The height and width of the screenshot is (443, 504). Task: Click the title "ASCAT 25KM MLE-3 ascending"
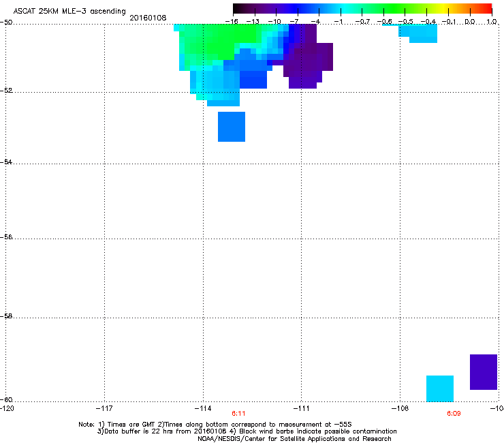(69, 12)
